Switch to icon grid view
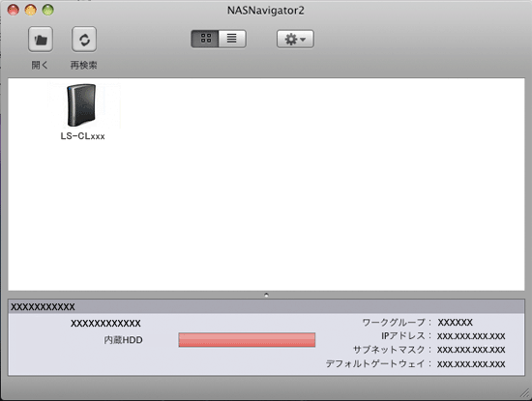This screenshot has width=532, height=401. pos(205,39)
